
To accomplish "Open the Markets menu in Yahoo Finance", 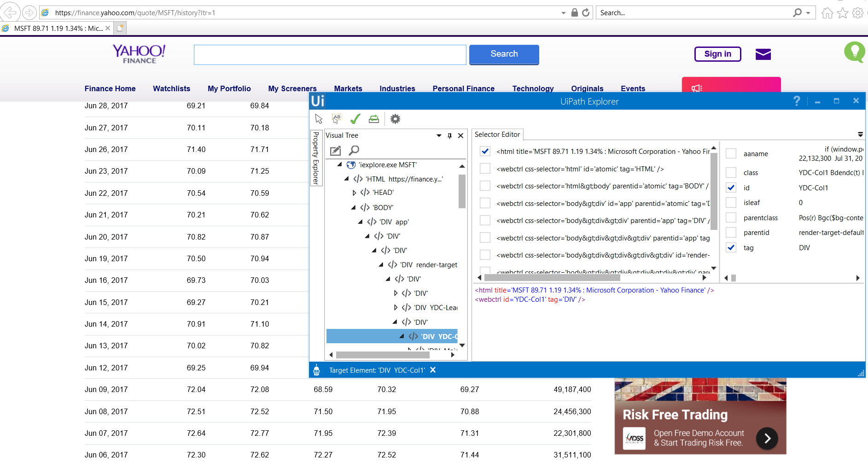I will click(348, 88).
